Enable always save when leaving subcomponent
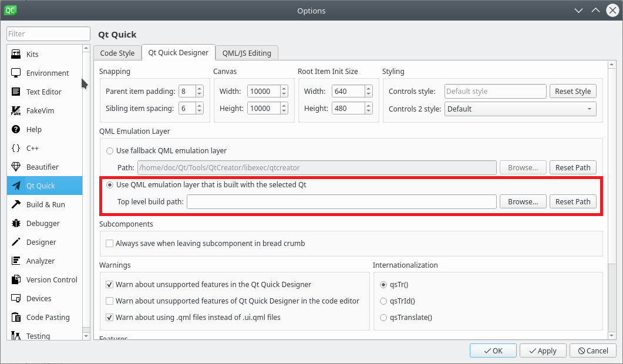 pos(109,243)
